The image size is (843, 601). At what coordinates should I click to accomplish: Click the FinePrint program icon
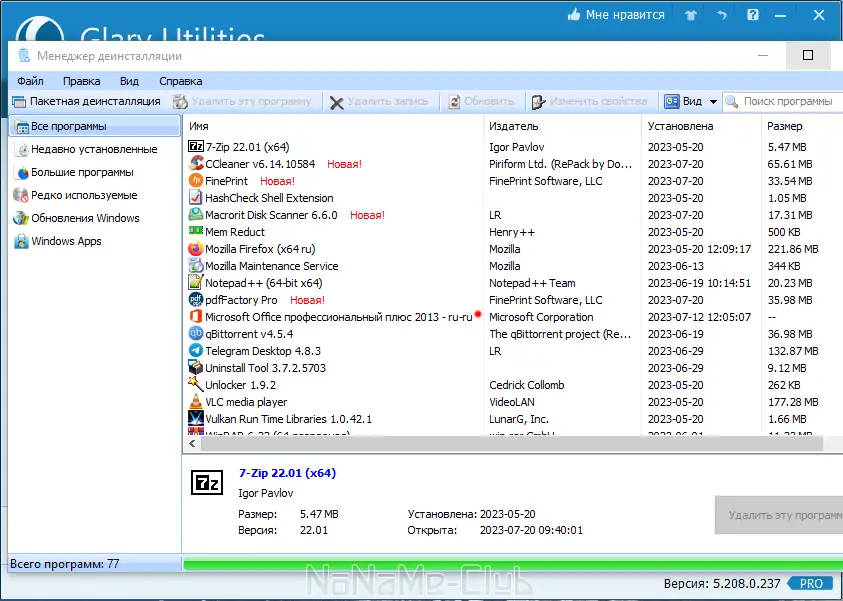[196, 181]
